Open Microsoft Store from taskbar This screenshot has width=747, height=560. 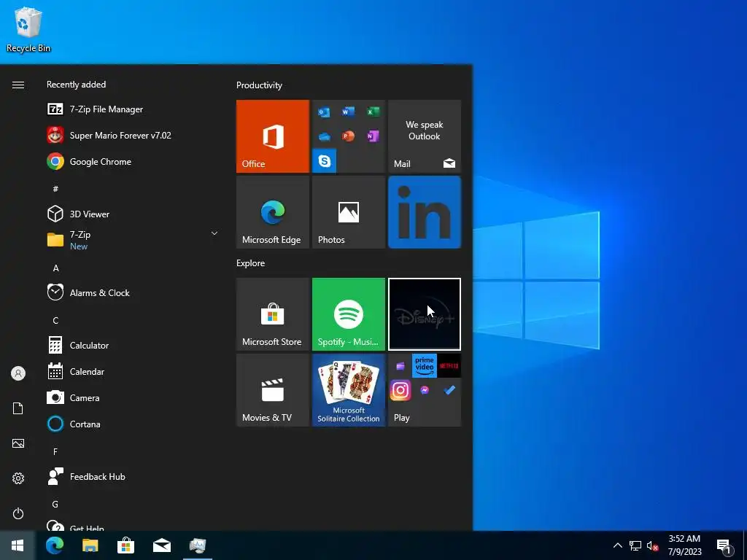coord(125,545)
